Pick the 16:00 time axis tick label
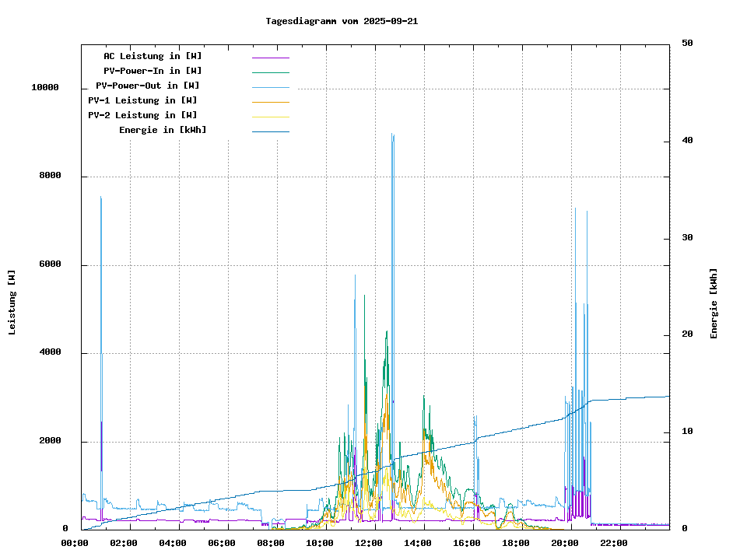 point(467,543)
